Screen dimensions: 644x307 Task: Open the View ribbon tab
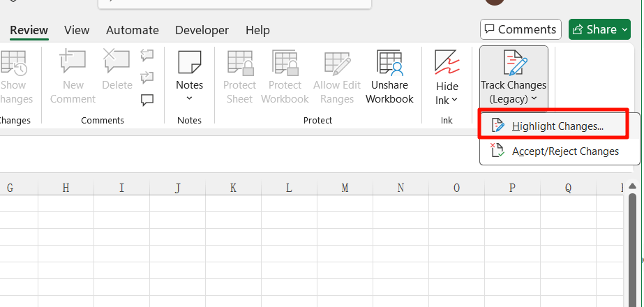click(77, 30)
